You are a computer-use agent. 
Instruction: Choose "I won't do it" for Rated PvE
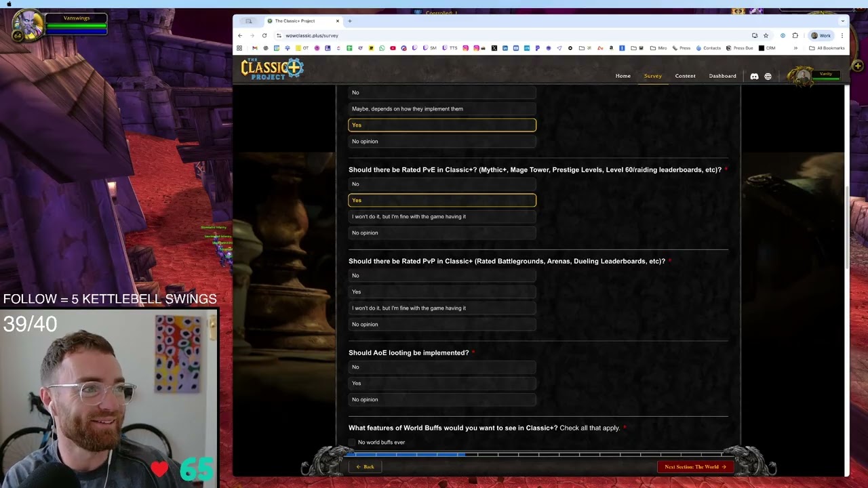click(x=442, y=216)
